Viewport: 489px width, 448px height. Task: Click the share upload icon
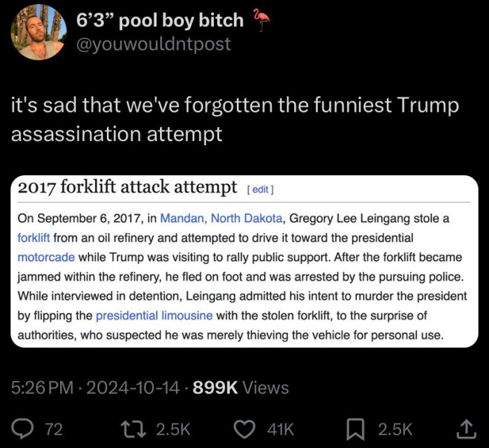click(x=464, y=428)
